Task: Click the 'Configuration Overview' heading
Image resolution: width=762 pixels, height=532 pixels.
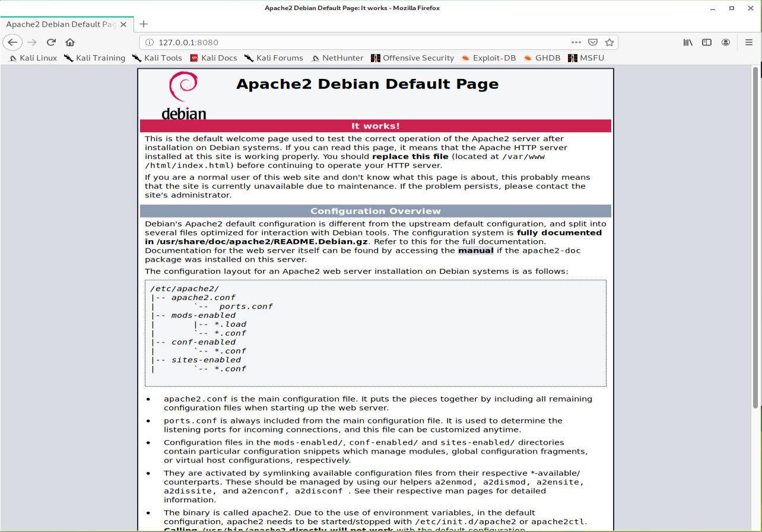Action: (x=376, y=211)
